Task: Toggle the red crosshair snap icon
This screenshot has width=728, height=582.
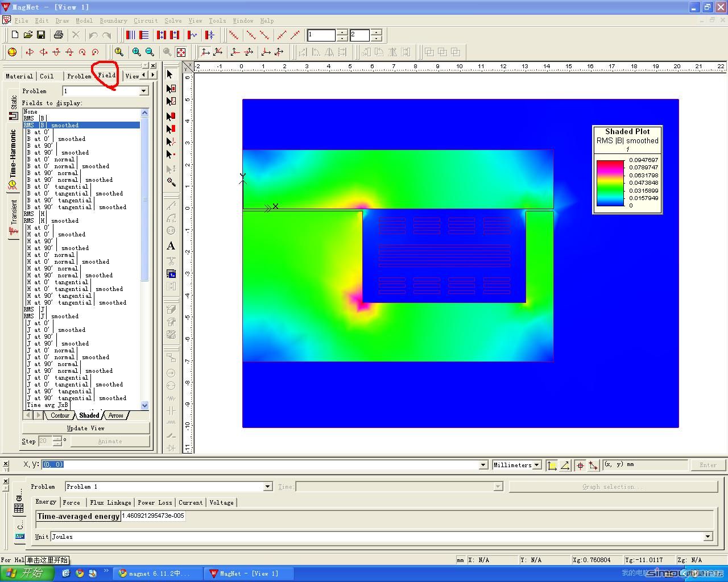Action: 580,465
